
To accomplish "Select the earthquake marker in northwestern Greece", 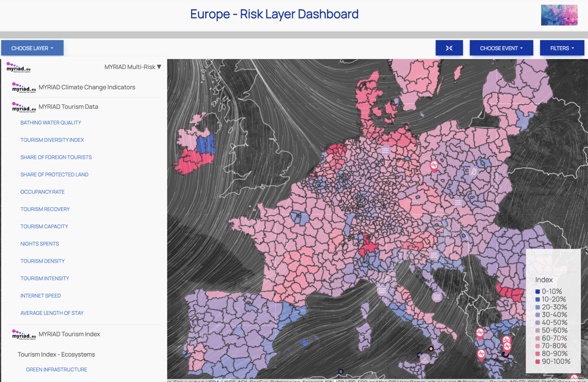I will click(x=480, y=333).
